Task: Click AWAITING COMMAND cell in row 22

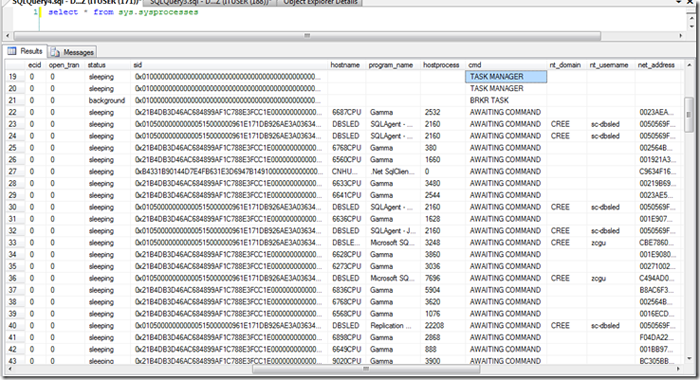Action: 506,112
